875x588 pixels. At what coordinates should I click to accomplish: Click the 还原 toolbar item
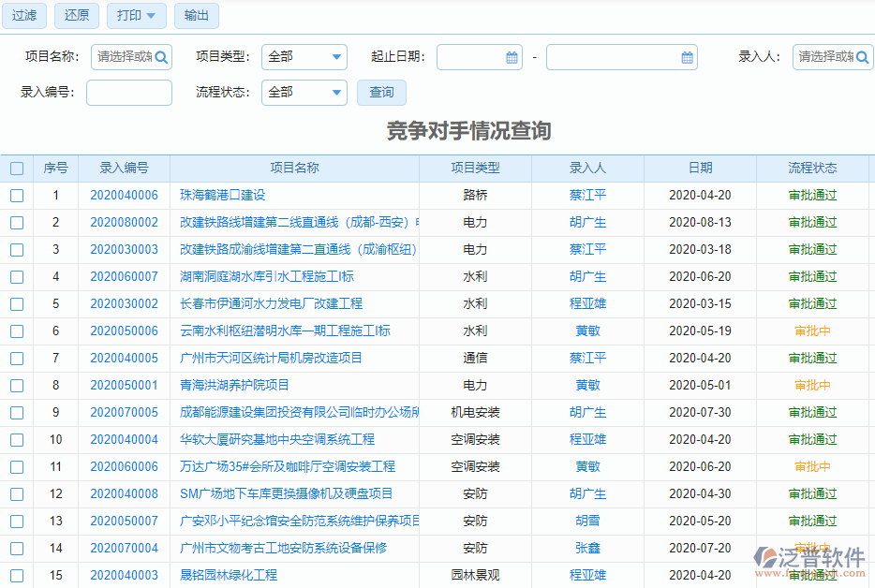(x=76, y=16)
